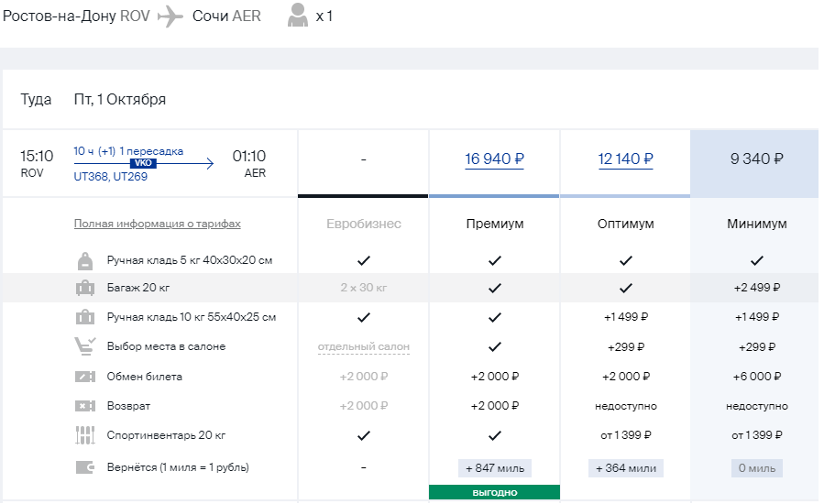
Task: Click +299 ₽ seat choice under Оптимум
Action: click(625, 347)
